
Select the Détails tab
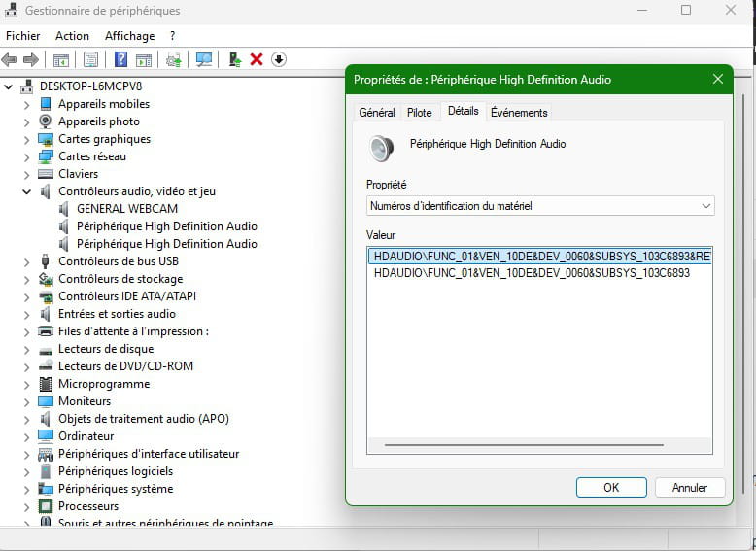tap(464, 111)
